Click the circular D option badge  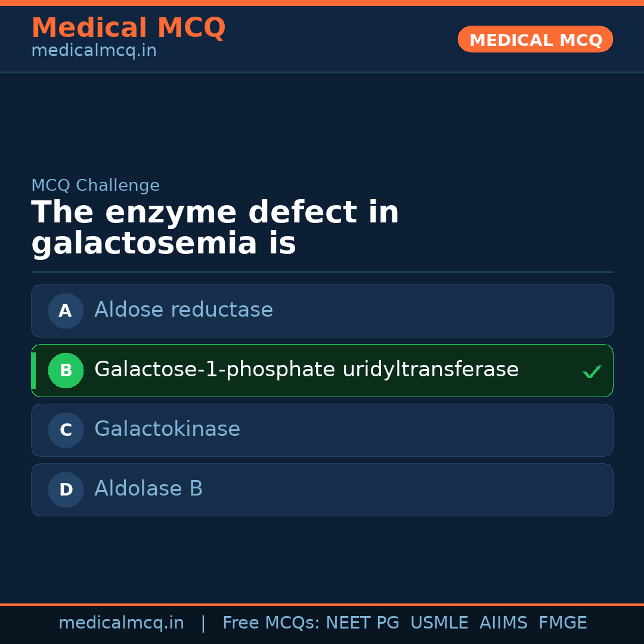(x=66, y=490)
